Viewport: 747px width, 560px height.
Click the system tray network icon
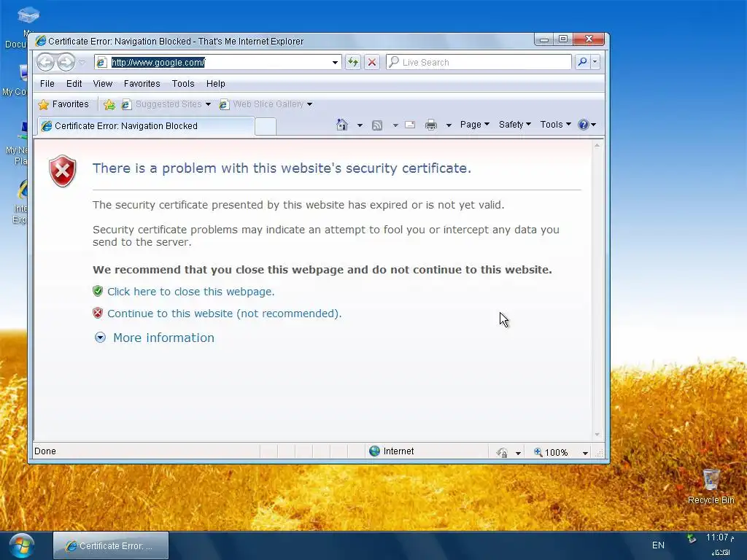coord(692,539)
